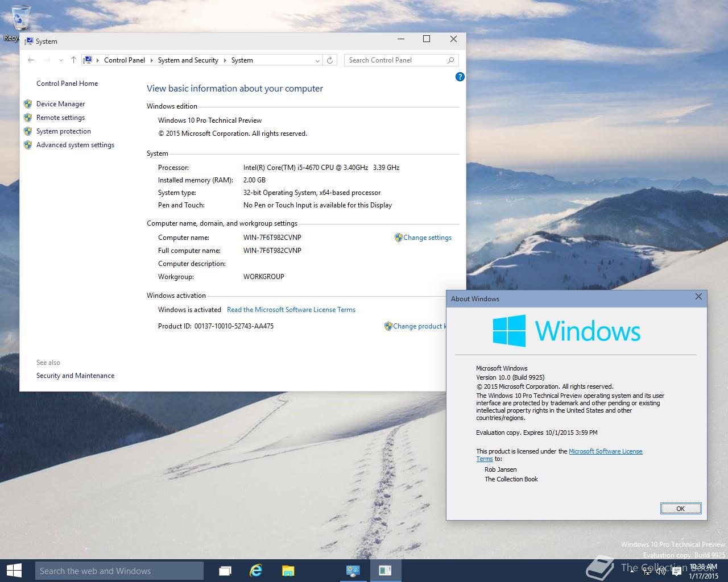Click the network icon in system tray
The height and width of the screenshot is (582, 728).
click(x=647, y=571)
